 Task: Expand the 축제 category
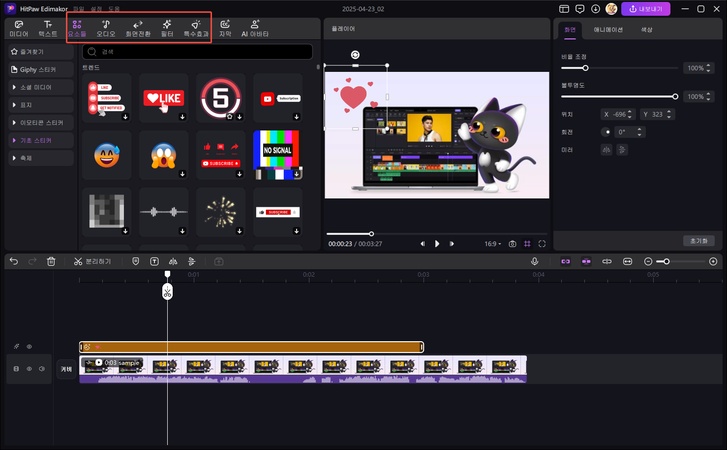(x=41, y=158)
